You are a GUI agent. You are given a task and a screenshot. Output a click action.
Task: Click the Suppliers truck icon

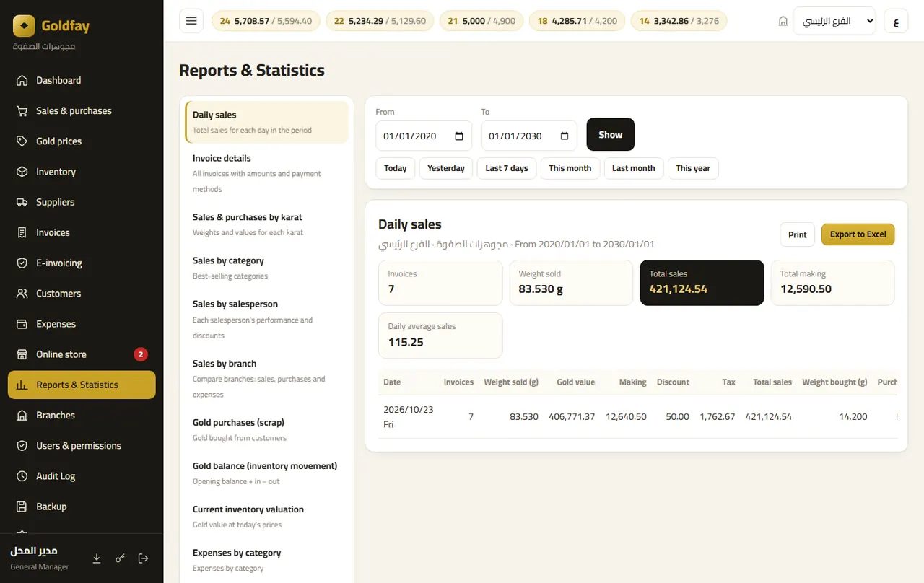[22, 202]
